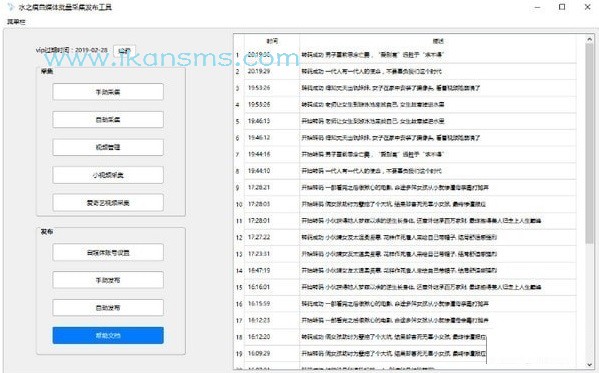Open the 菜单栏 menu
Viewport: 599px width, 373px height.
pyautogui.click(x=16, y=22)
